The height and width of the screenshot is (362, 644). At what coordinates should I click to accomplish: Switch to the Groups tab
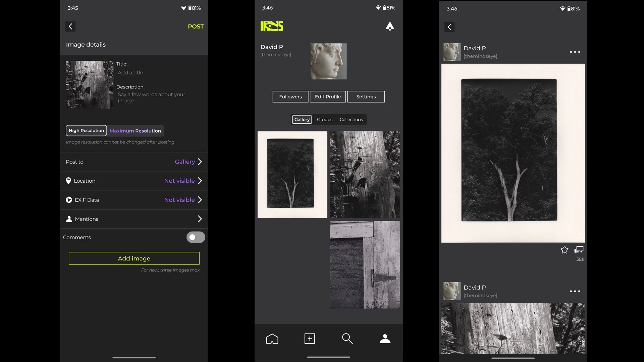click(324, 120)
